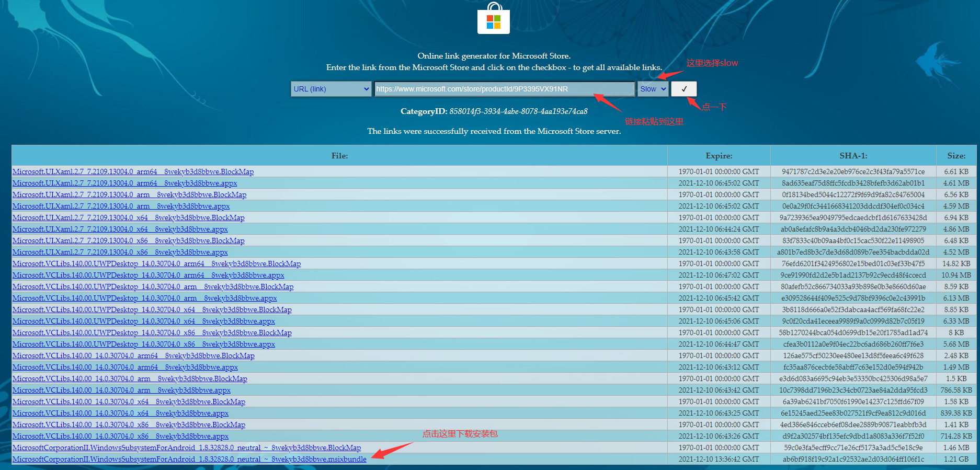This screenshot has height=470, width=980.
Task: Click the File column header
Action: [x=339, y=156]
